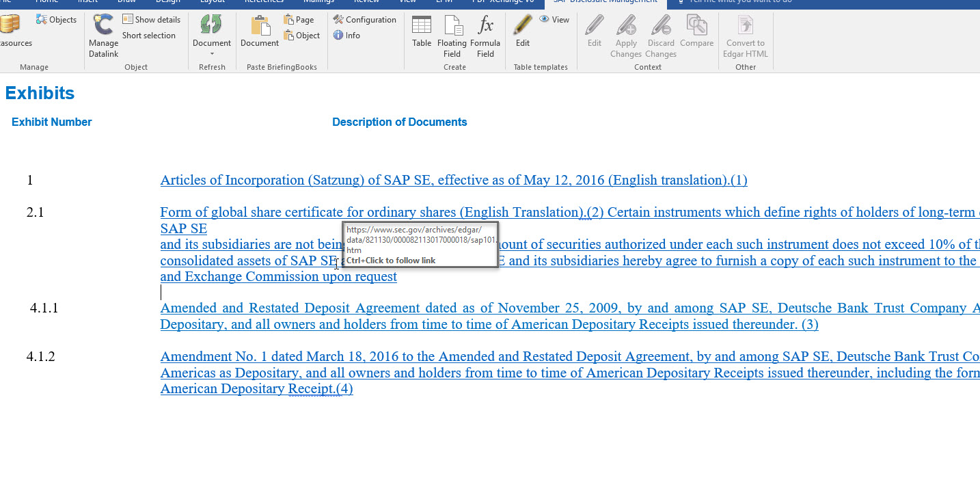The width and height of the screenshot is (980, 493).
Task: Click Convert to Edgar HTML
Action: pyautogui.click(x=746, y=36)
